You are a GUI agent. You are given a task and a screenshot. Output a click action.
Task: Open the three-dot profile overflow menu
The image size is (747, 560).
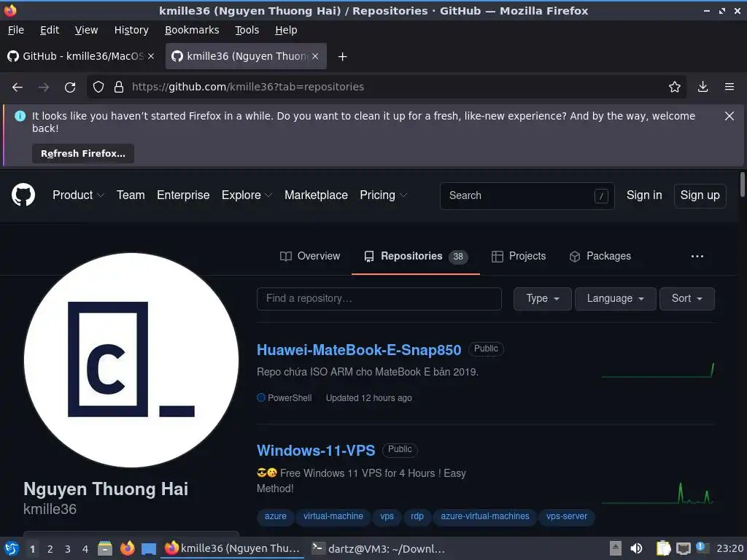[x=697, y=256]
